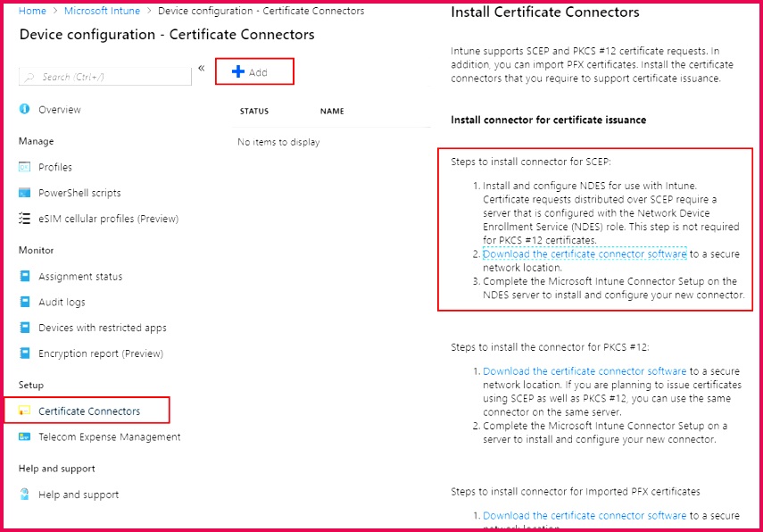Click Imported PFX download connector software link

(x=585, y=515)
